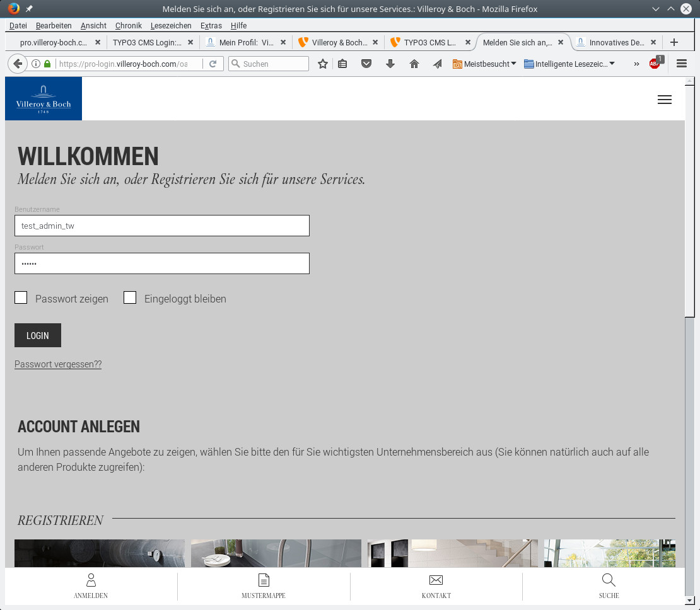Viewport: 700px width, 610px height.
Task: Check the 'Eingeloggt bleiben' checkbox
Action: point(130,297)
